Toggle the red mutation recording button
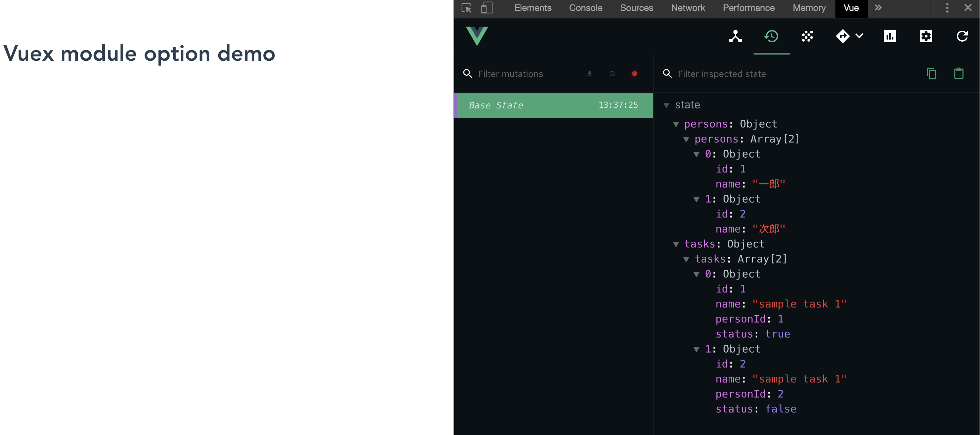The width and height of the screenshot is (980, 435). (x=634, y=74)
